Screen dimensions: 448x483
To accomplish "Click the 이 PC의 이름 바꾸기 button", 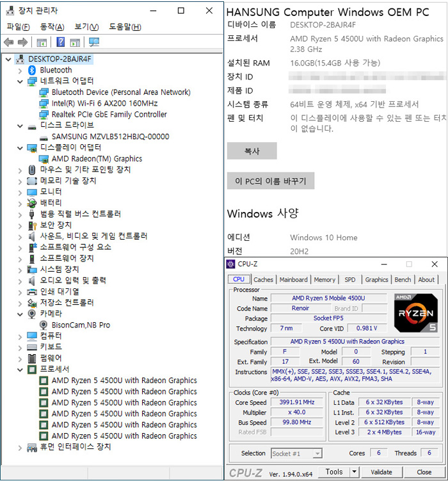I will (271, 181).
